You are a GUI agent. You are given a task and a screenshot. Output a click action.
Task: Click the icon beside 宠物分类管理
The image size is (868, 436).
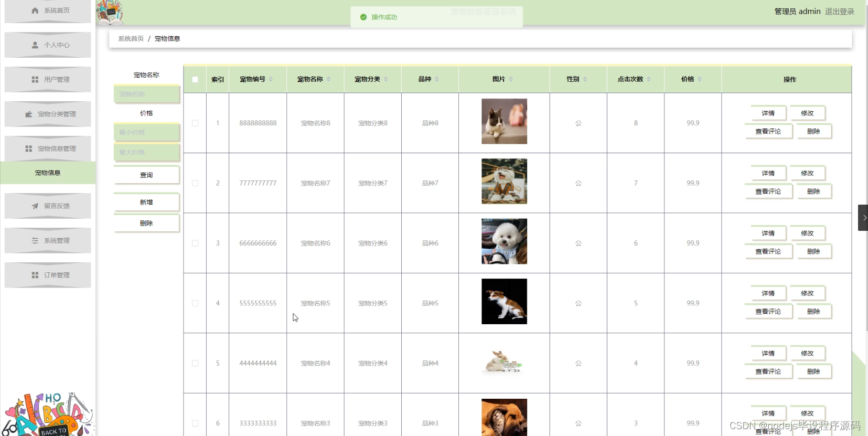29,114
